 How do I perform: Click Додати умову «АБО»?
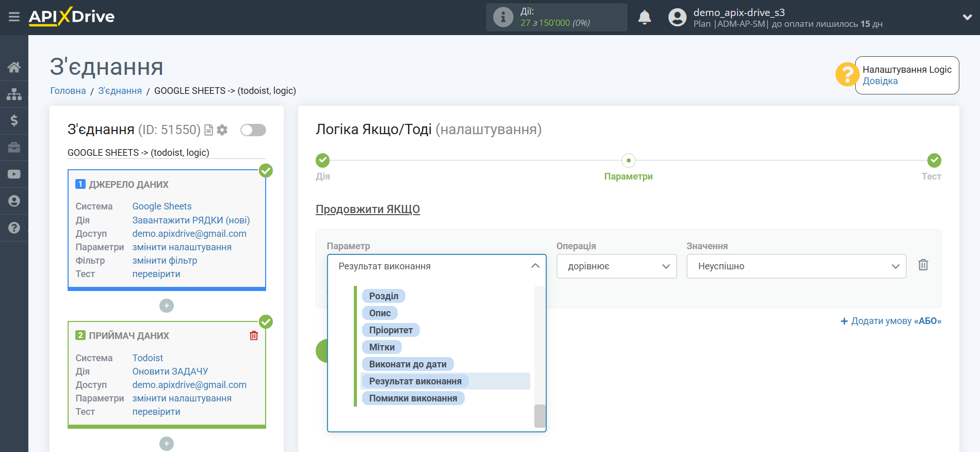coord(891,321)
